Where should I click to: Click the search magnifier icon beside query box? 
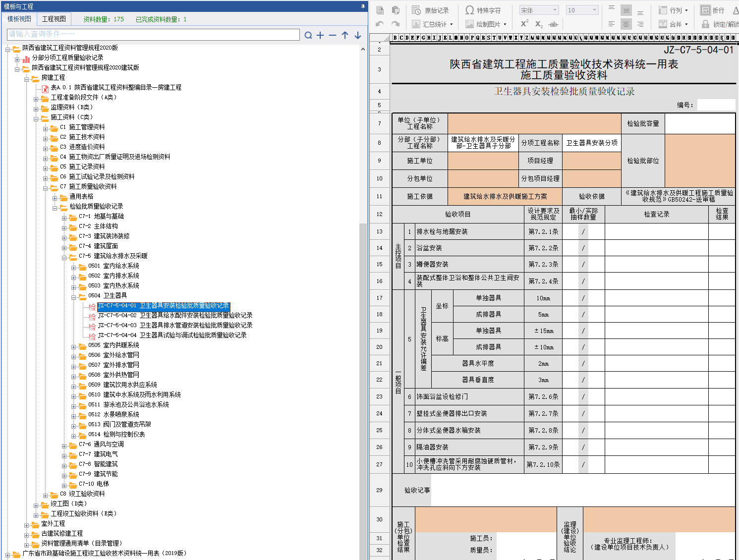(x=308, y=35)
